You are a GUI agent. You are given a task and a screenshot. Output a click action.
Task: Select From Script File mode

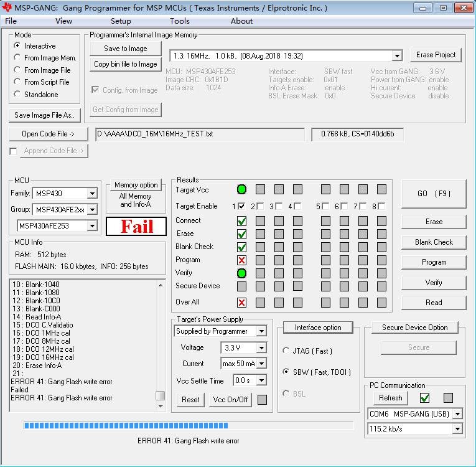(17, 82)
